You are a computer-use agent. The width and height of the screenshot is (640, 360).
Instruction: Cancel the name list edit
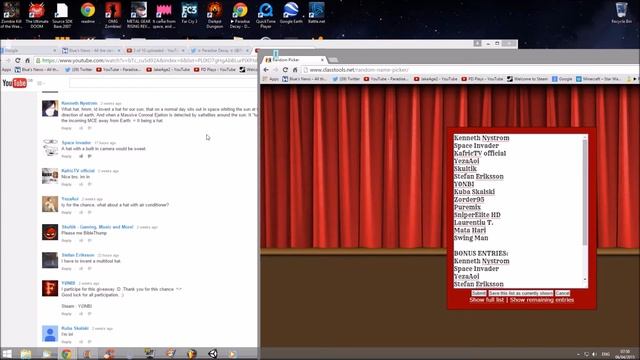[x=562, y=293]
